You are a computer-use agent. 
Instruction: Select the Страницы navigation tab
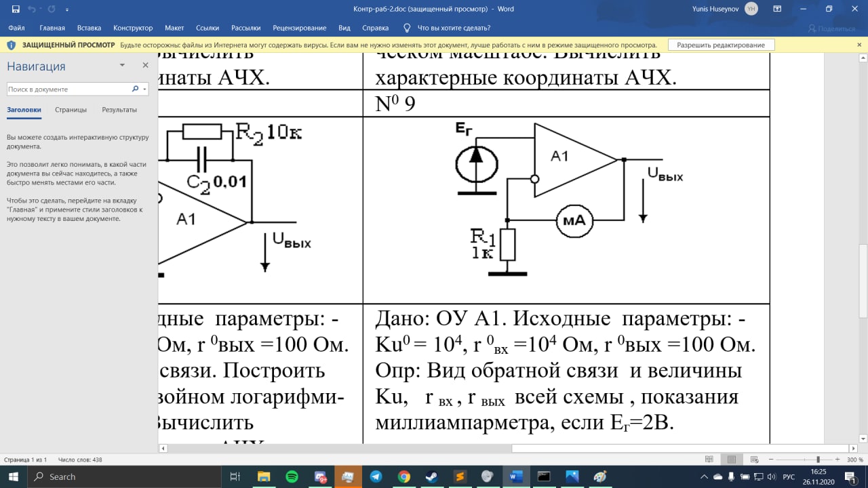point(71,109)
